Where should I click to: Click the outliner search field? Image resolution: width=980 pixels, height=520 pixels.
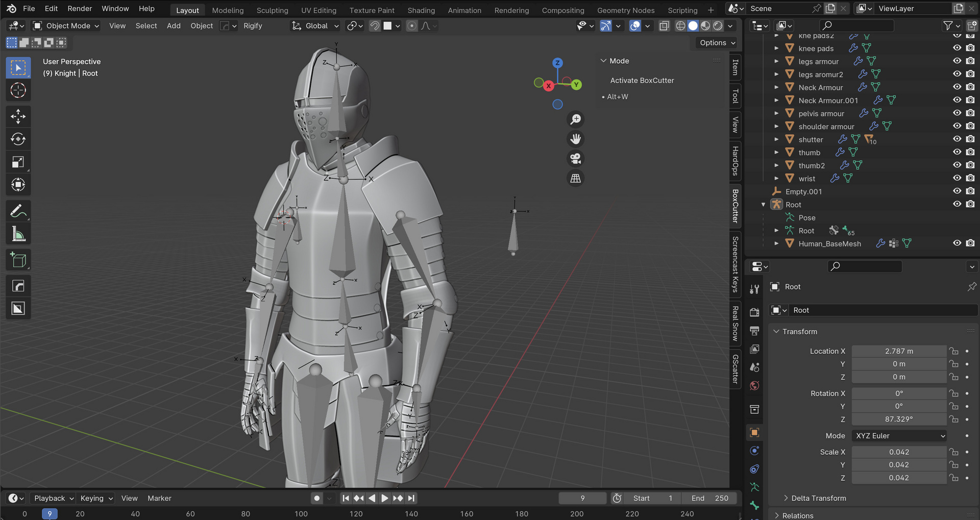pyautogui.click(x=856, y=26)
